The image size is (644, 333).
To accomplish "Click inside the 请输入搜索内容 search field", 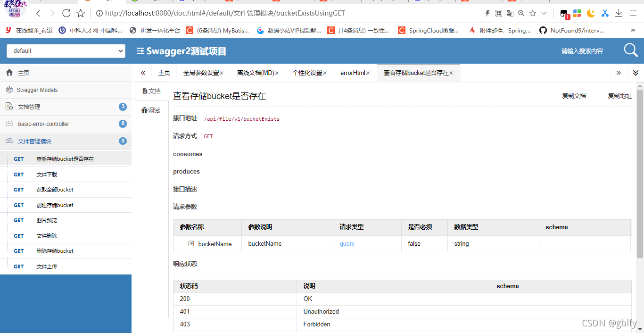I will [x=582, y=50].
